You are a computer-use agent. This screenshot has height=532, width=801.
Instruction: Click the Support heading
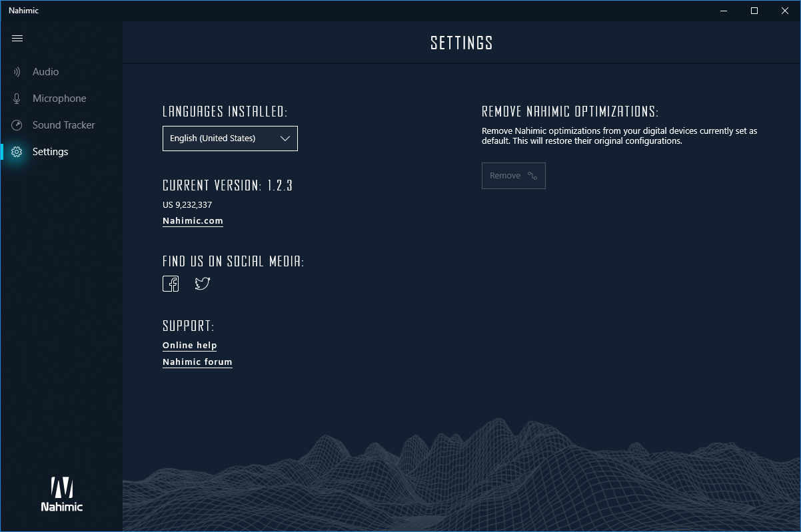[189, 326]
